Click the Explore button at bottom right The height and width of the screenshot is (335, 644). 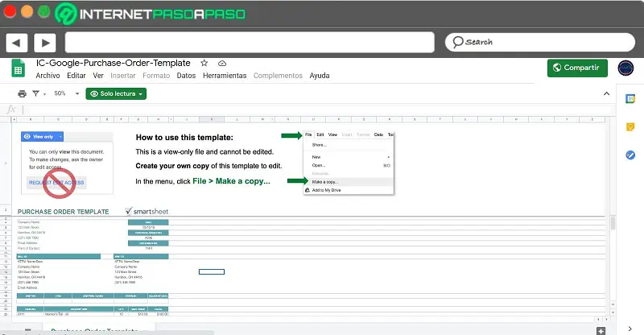(x=601, y=330)
